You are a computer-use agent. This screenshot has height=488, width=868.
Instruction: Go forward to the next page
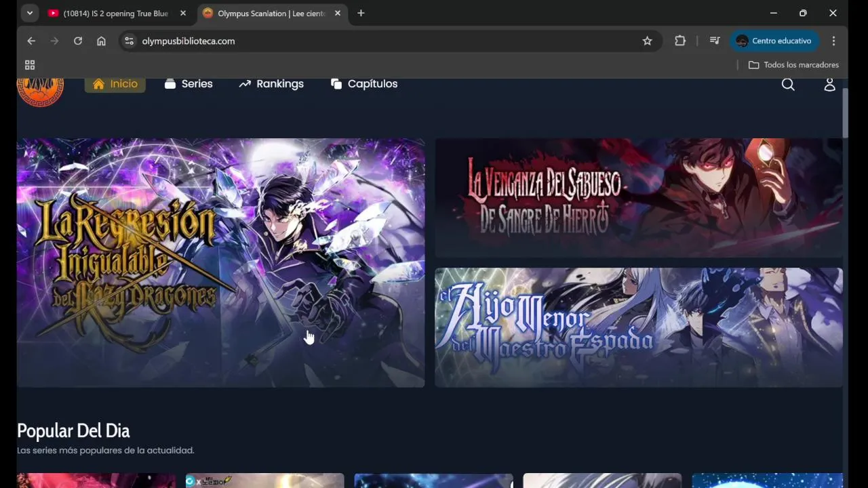[x=54, y=41]
